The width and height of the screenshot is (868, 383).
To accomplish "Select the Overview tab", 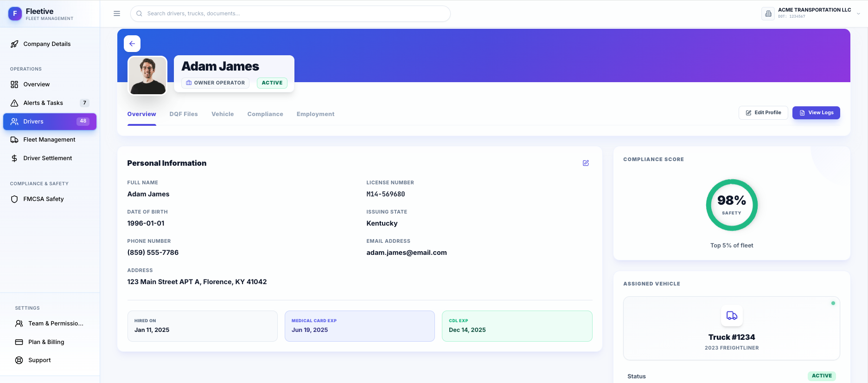I will 142,114.
